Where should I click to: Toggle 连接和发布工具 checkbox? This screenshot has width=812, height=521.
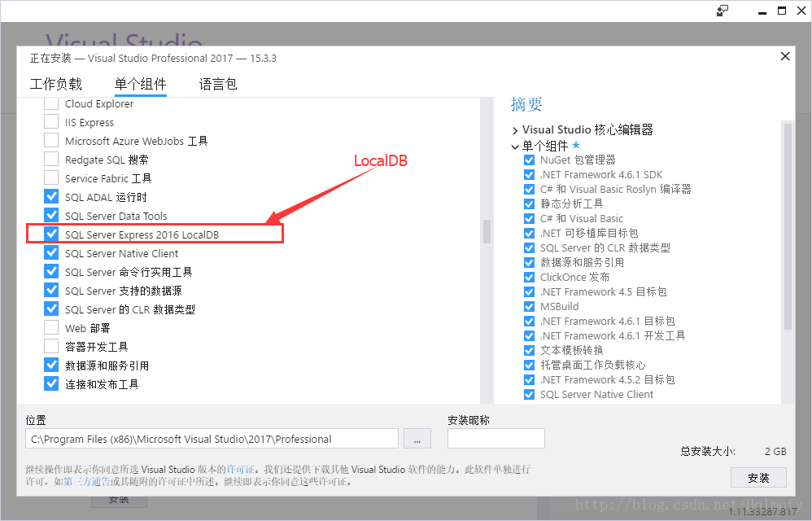pos(51,383)
